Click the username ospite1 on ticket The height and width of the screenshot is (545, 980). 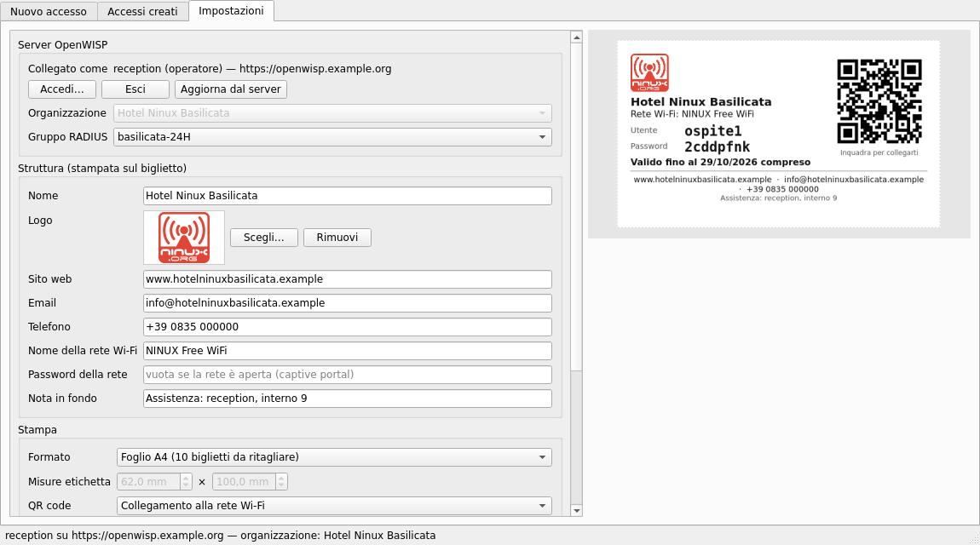(x=713, y=131)
